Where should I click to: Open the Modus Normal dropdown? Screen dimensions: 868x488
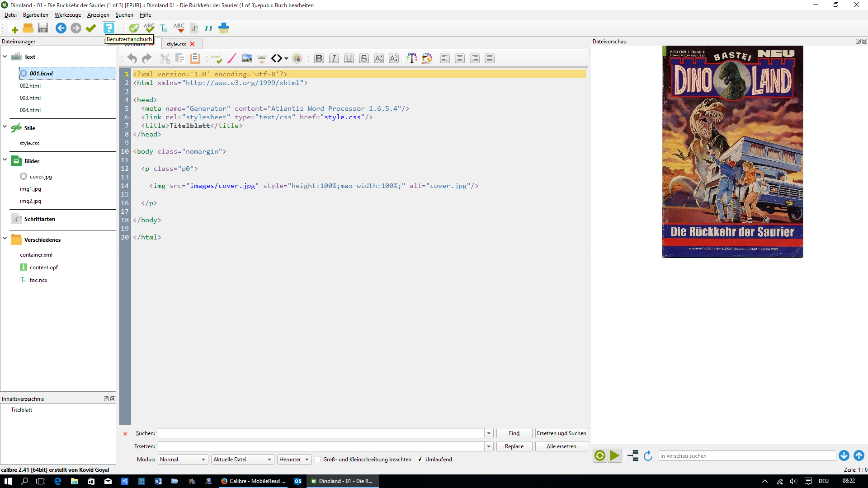[183, 460]
